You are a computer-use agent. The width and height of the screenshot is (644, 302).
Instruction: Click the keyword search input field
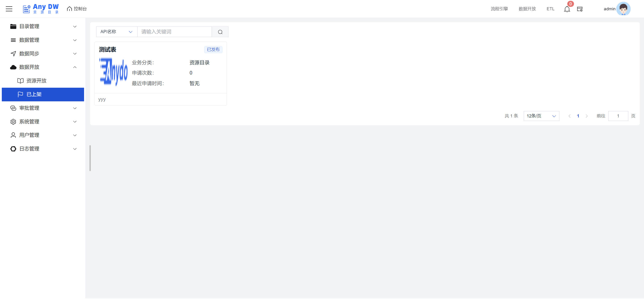[174, 32]
